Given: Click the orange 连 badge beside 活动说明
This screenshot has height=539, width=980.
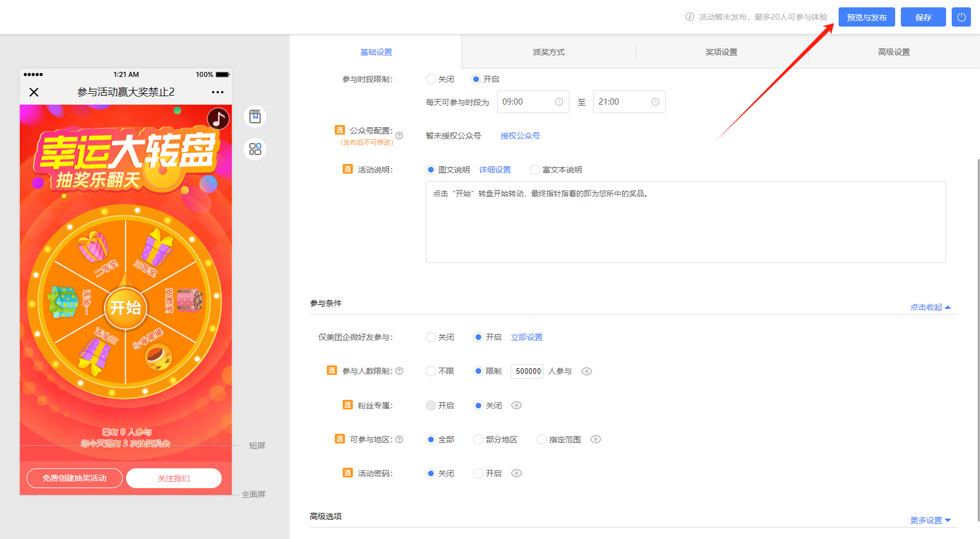Looking at the screenshot, I should coord(348,169).
